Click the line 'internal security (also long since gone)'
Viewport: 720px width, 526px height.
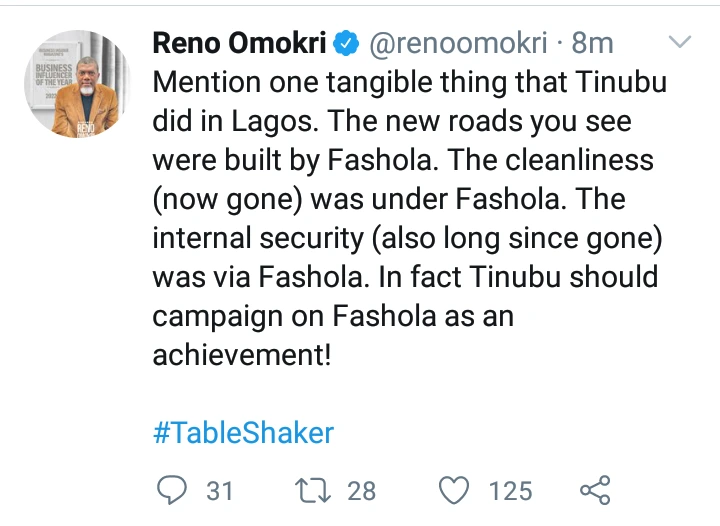coord(406,238)
